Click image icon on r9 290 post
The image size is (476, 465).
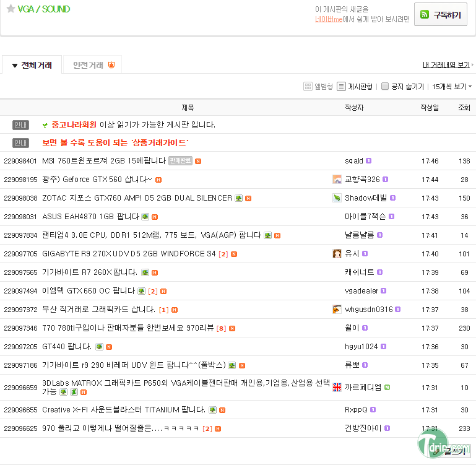(232, 365)
